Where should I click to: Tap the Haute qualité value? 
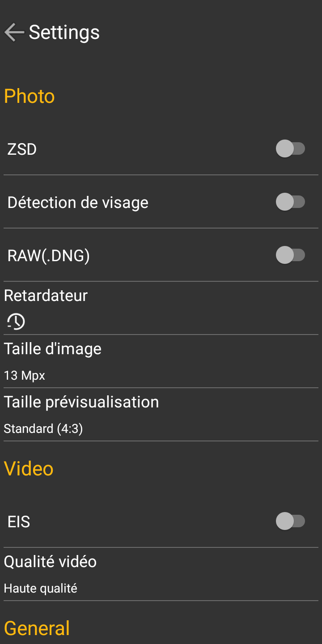41,589
